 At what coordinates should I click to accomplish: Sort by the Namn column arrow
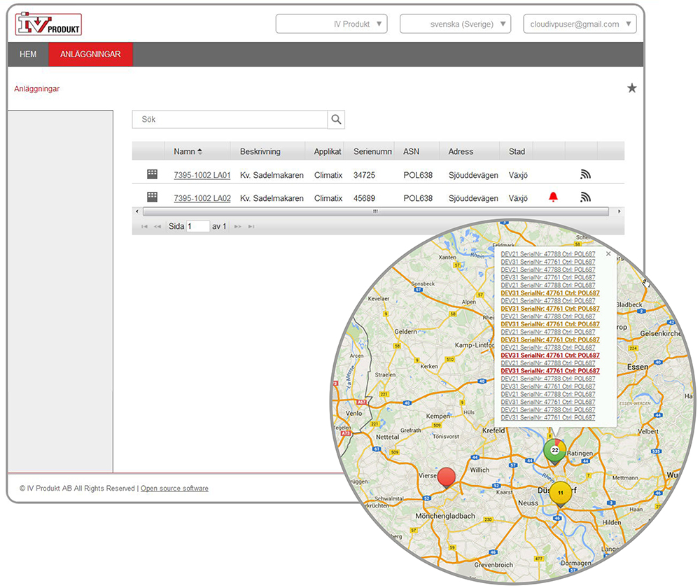(200, 152)
